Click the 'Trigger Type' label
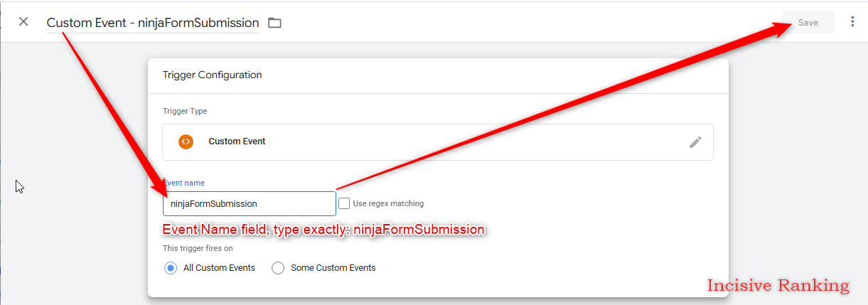 pos(185,111)
